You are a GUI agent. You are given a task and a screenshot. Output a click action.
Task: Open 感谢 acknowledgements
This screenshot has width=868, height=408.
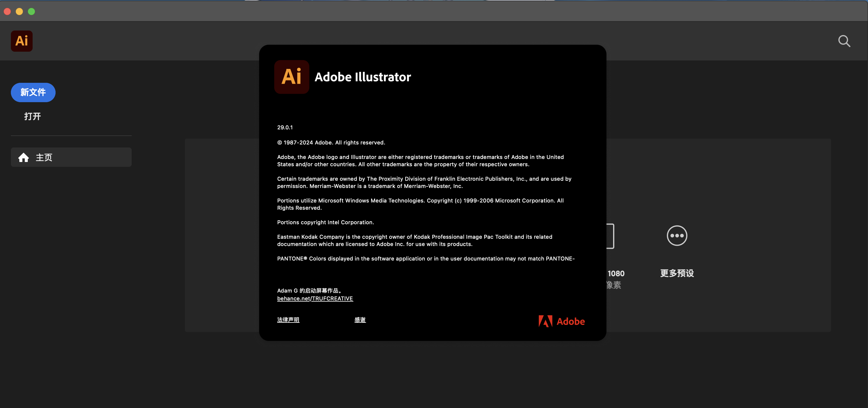click(x=359, y=320)
